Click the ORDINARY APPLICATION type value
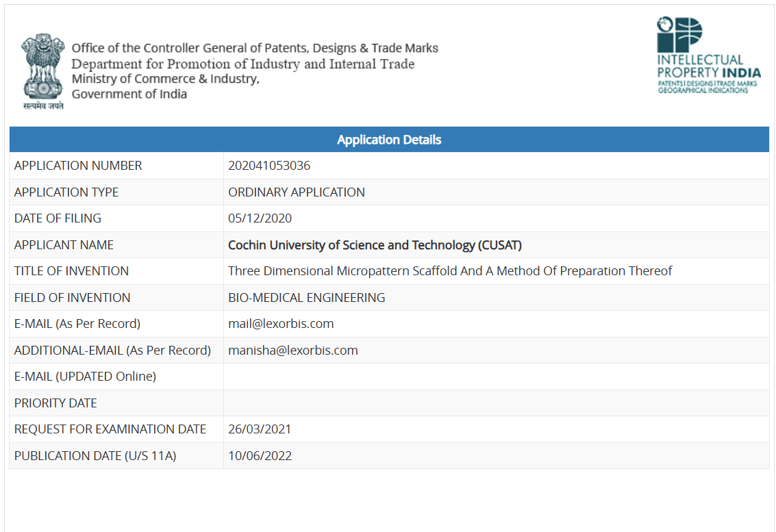 297,192
